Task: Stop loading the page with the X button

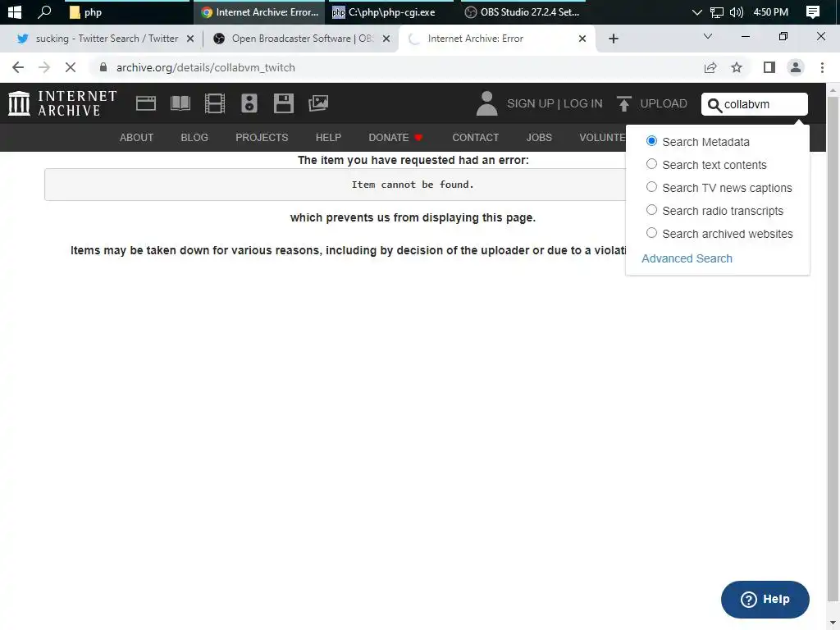Action: pos(71,67)
